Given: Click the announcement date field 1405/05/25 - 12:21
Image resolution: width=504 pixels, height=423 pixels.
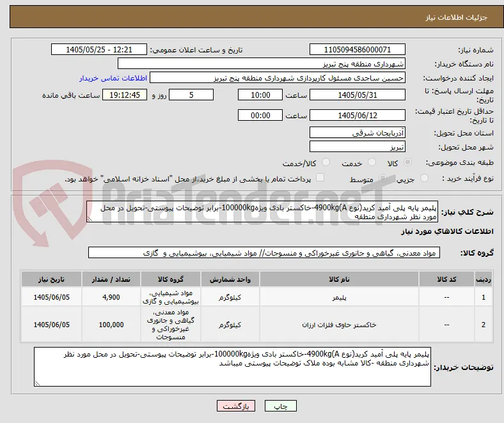Looking at the screenshot, I should coord(99,49).
